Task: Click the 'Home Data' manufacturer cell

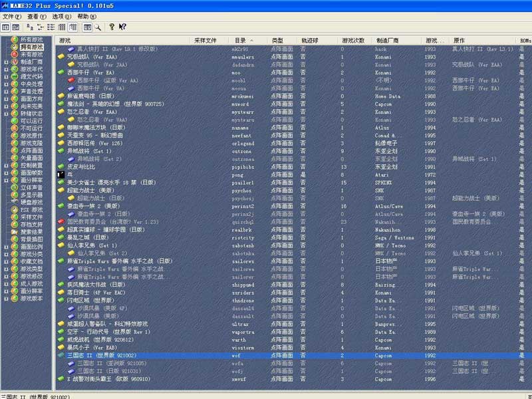Action: (388, 96)
